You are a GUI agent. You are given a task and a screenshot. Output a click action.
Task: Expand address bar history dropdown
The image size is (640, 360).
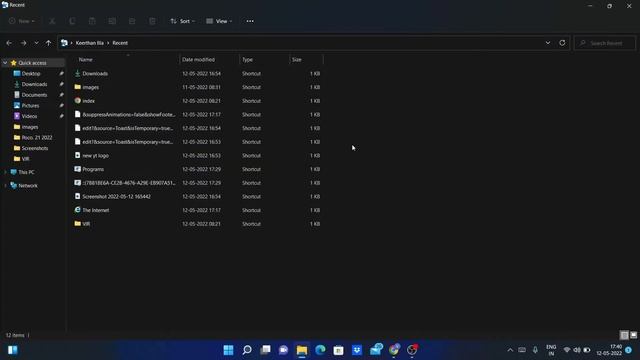coord(548,43)
